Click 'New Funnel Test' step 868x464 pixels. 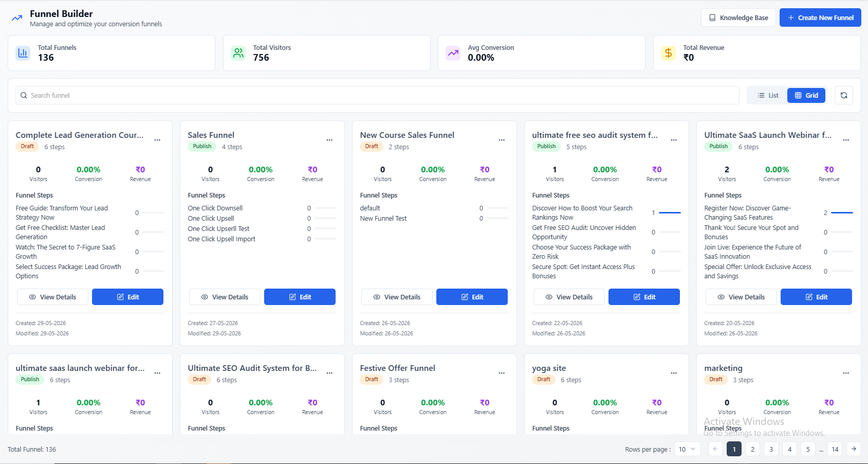pos(383,218)
